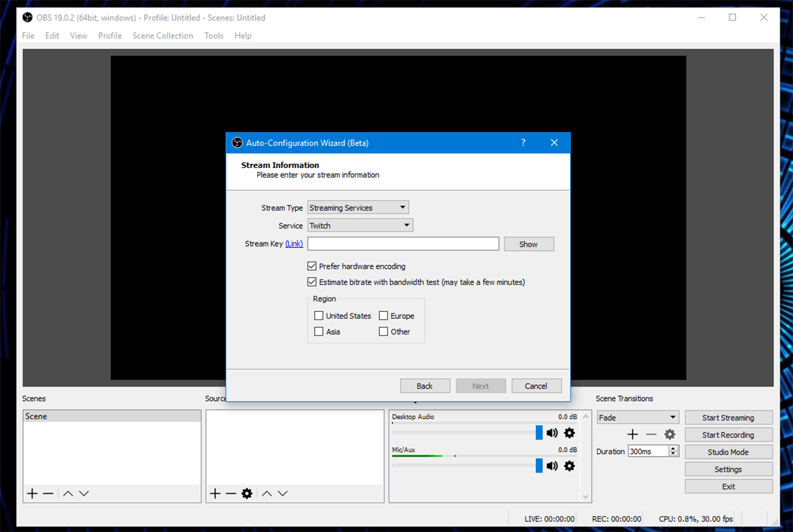Viewport: 793px width, 532px height.
Task: Decrease Duration with down stepper arrow
Action: [673, 454]
